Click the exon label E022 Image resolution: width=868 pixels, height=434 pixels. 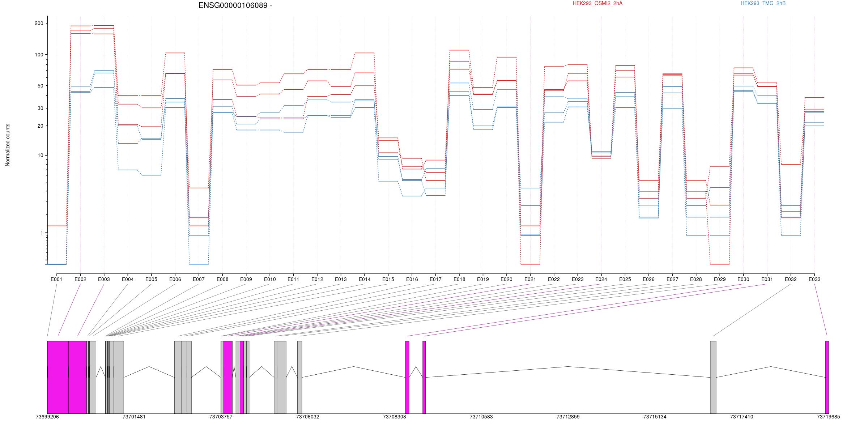click(554, 279)
